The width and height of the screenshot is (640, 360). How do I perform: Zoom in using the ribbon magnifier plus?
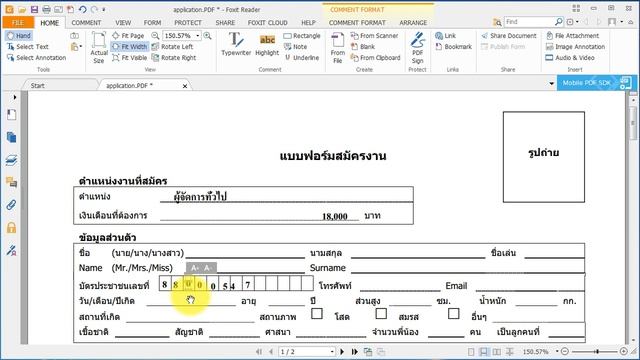[x=208, y=36]
